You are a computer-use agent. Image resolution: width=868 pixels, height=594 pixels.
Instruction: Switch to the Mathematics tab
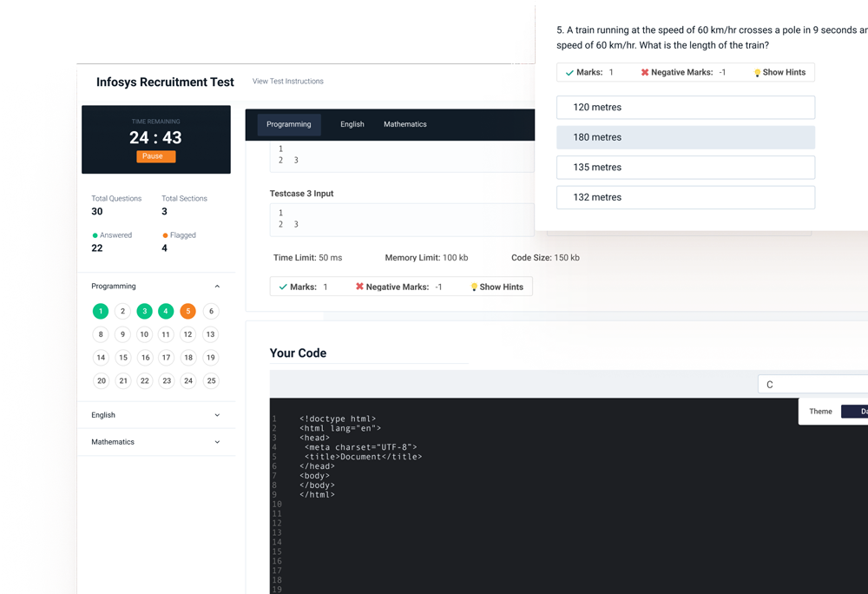pyautogui.click(x=405, y=124)
